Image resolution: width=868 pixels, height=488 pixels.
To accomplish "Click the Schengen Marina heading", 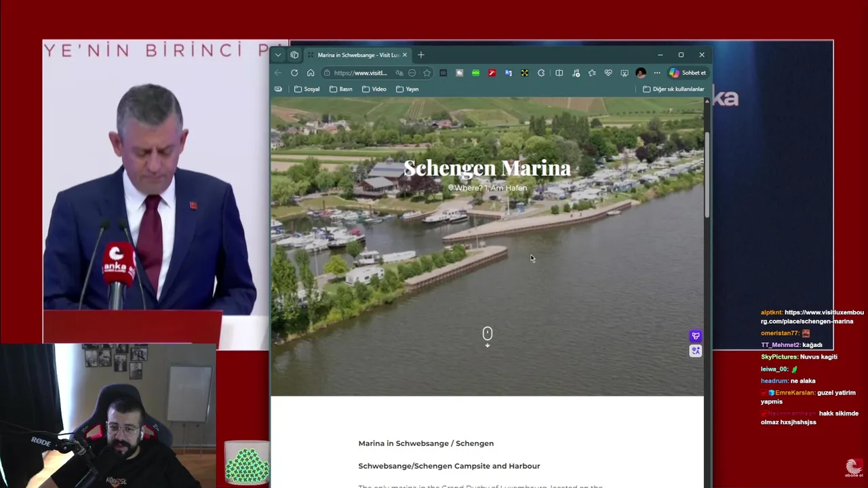I will point(487,168).
